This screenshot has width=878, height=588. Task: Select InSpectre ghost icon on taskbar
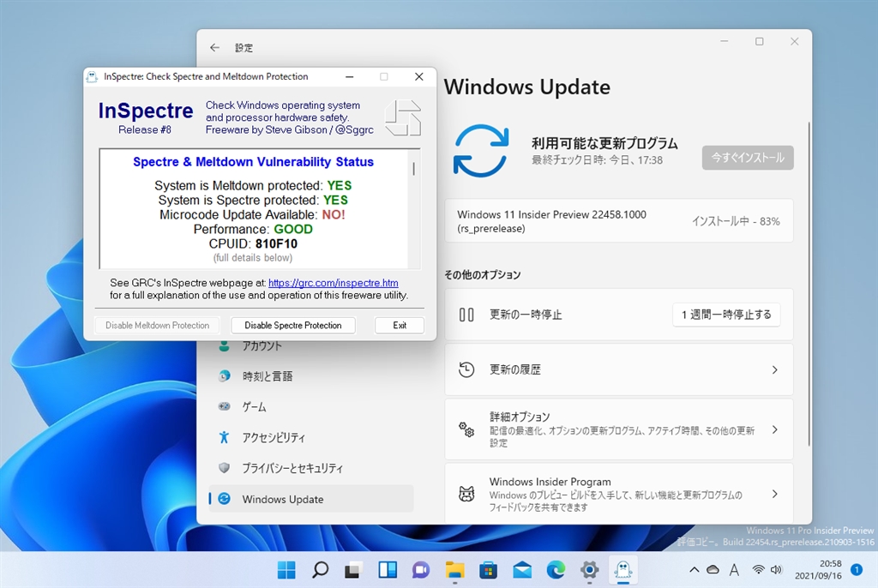pos(622,570)
